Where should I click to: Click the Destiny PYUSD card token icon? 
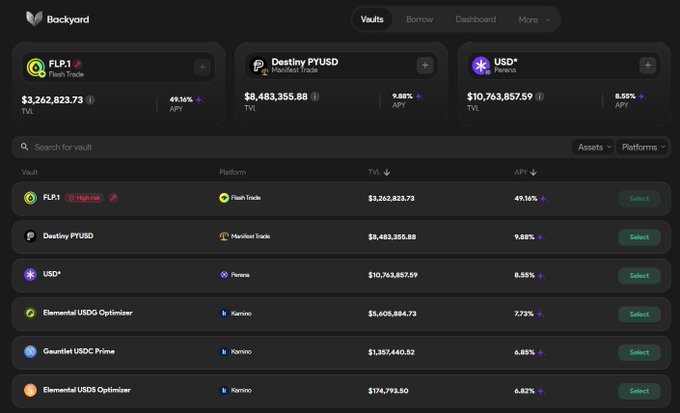[x=258, y=66]
